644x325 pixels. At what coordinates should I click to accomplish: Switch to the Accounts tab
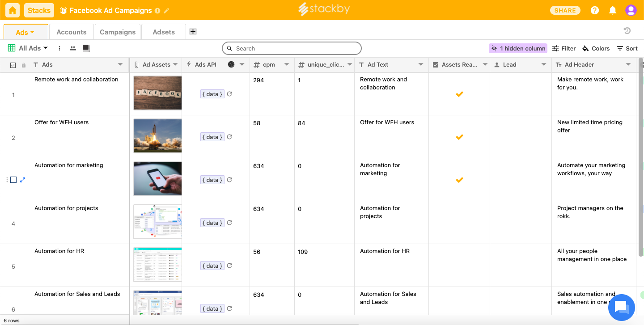coord(72,32)
